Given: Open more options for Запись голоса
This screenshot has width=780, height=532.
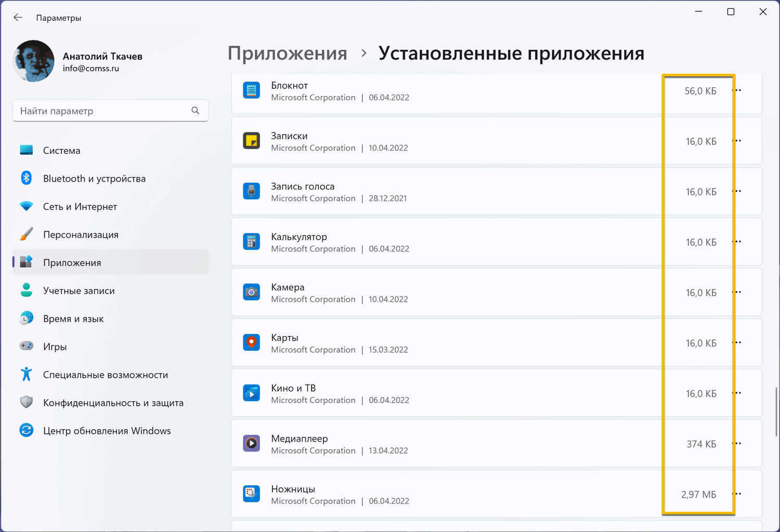Looking at the screenshot, I should pyautogui.click(x=737, y=191).
